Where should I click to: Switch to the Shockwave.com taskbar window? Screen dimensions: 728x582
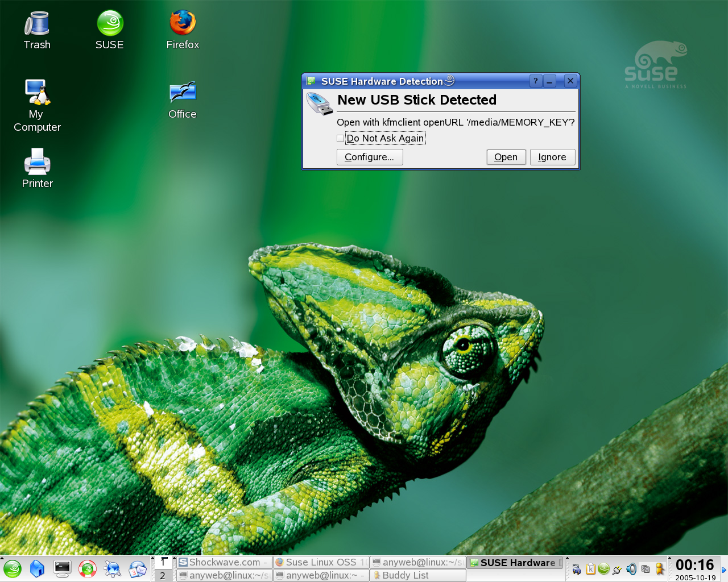[225, 562]
